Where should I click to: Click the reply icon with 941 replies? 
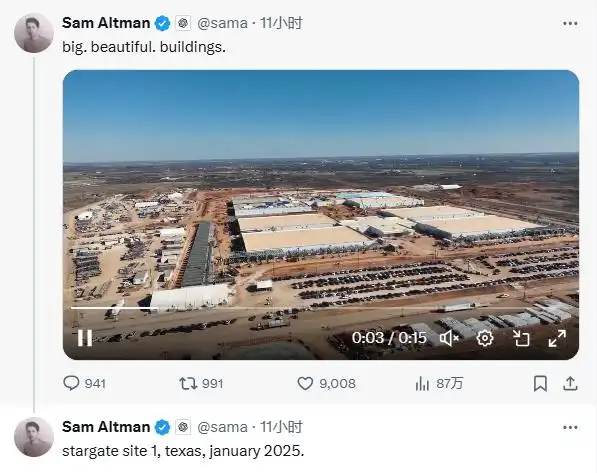click(71, 383)
